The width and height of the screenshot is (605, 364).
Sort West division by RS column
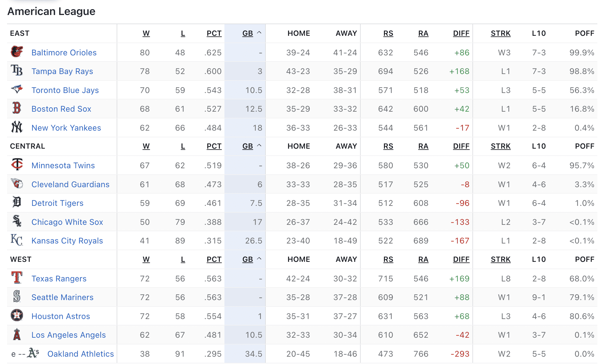click(x=388, y=259)
